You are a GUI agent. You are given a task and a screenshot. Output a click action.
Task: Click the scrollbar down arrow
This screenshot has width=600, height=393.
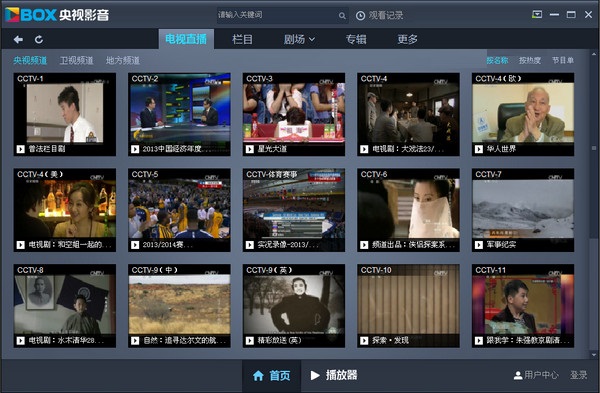point(594,355)
